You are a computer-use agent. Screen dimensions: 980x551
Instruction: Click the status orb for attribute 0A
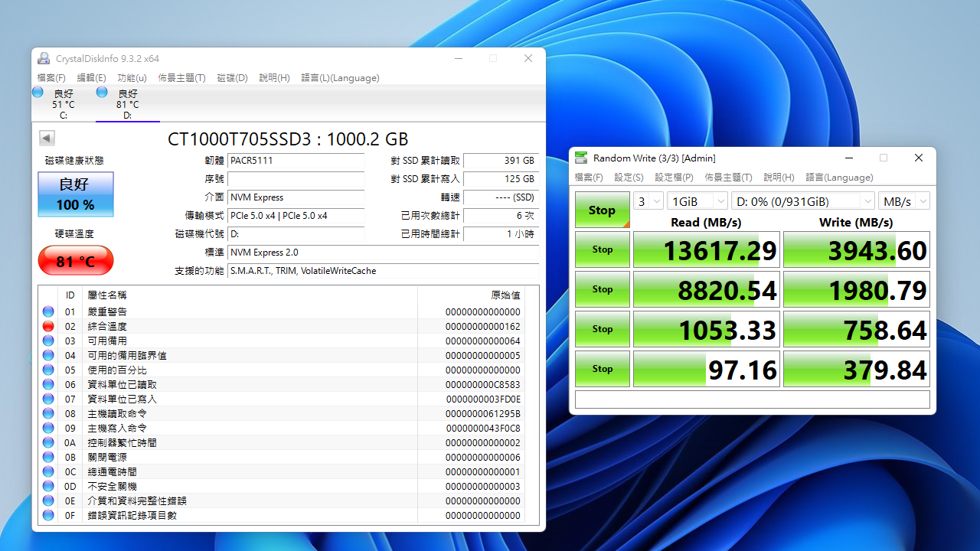[x=48, y=442]
